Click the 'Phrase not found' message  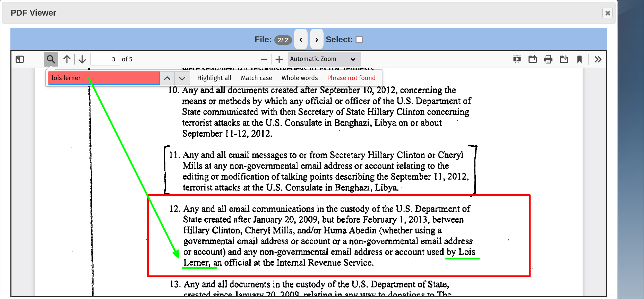point(351,78)
